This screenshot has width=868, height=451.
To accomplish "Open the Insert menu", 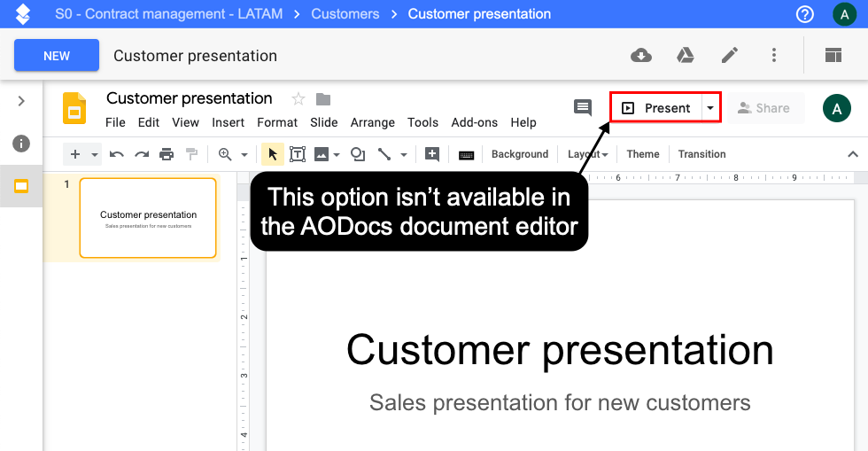I will coord(229,122).
